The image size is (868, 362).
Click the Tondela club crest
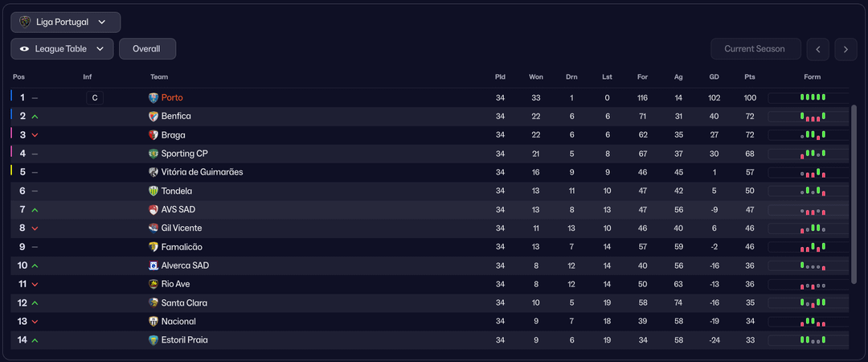point(154,191)
